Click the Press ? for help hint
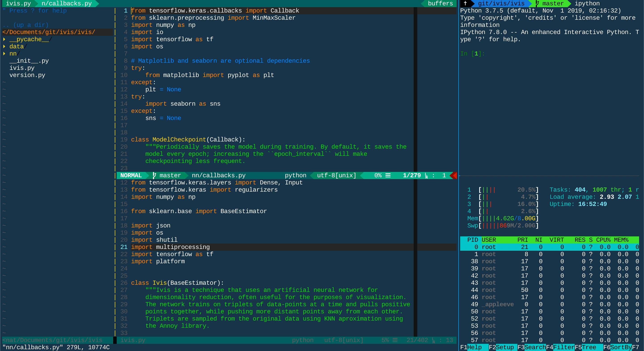The image size is (644, 351). coord(34,11)
